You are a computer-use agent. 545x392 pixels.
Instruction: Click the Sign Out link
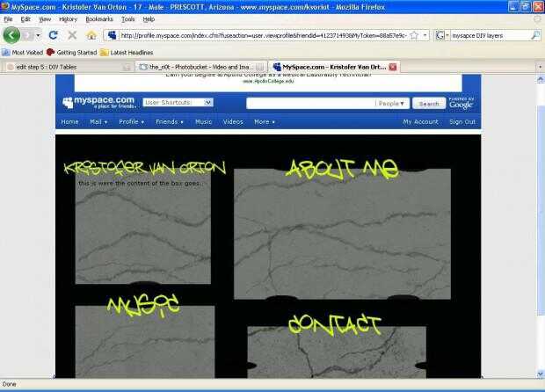[x=462, y=122]
